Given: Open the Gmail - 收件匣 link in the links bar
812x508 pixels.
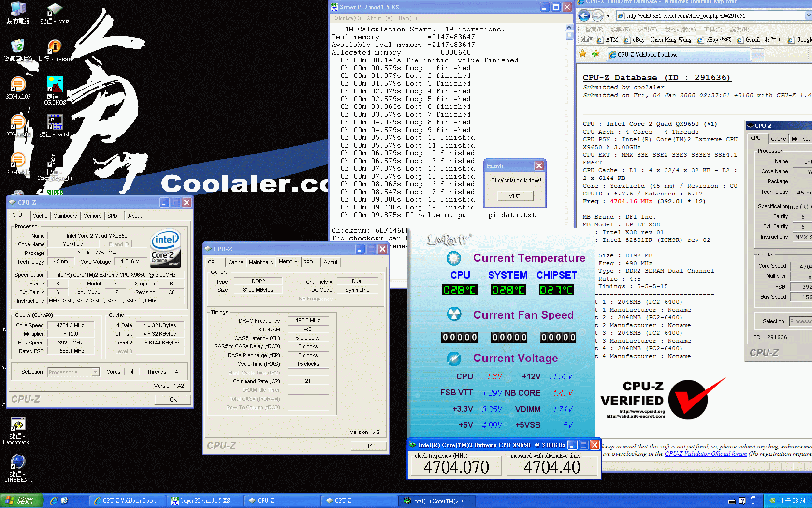Looking at the screenshot, I should [x=759, y=40].
